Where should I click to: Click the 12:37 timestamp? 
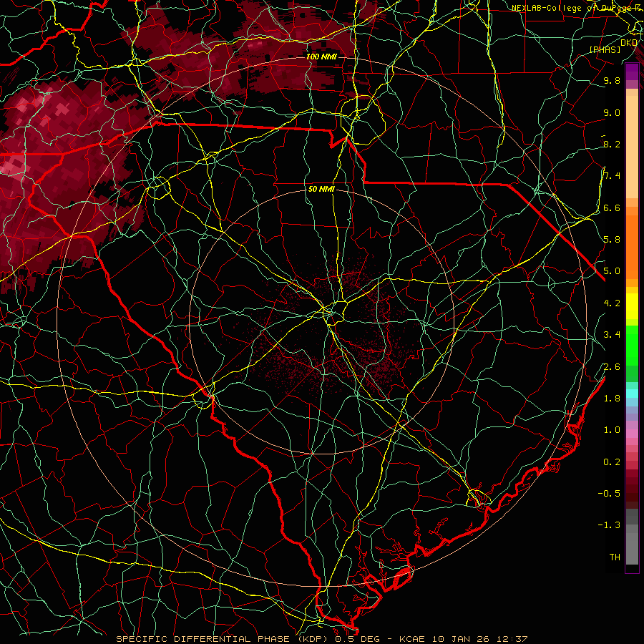pyautogui.click(x=513, y=639)
